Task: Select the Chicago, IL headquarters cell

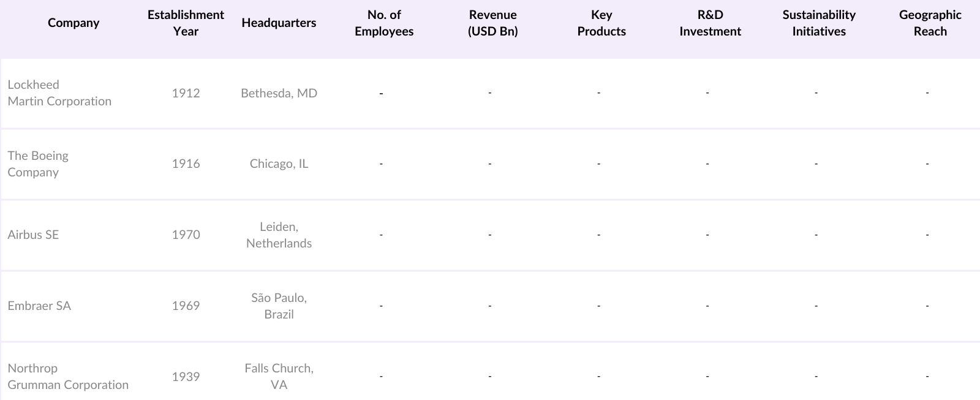Action: pyautogui.click(x=279, y=164)
